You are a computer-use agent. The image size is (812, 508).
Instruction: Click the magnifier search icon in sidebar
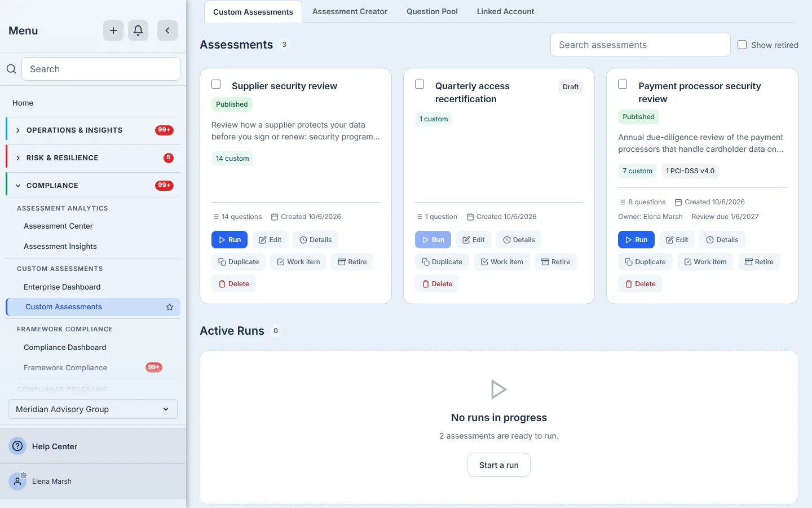coord(11,69)
